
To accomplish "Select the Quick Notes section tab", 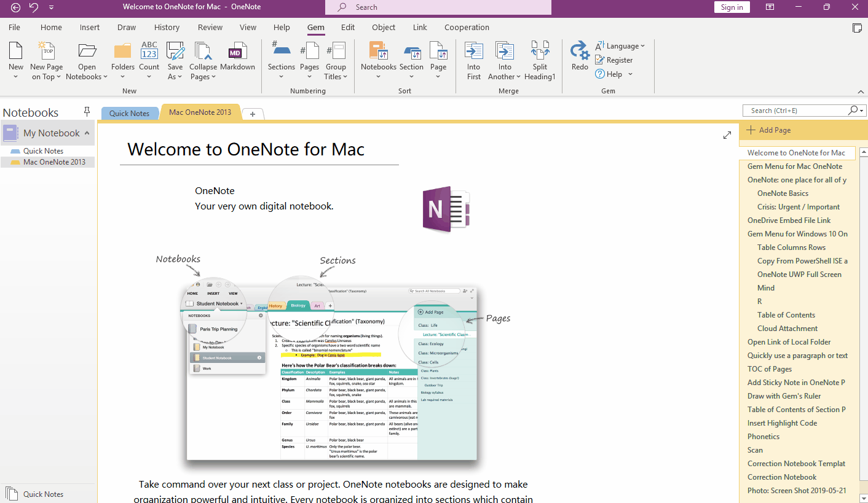I will (130, 113).
